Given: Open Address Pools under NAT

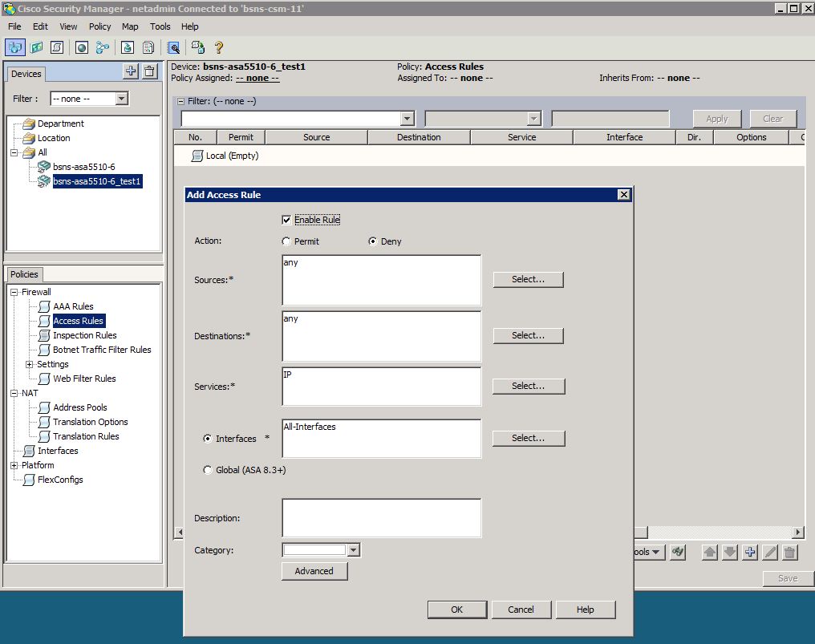Looking at the screenshot, I should pyautogui.click(x=80, y=407).
